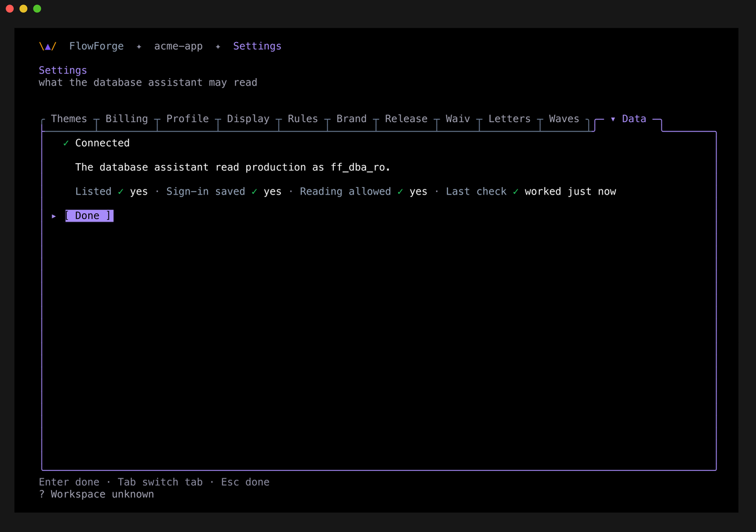The image size is (756, 532).
Task: Click '? Workspace unknown' status line
Action: click(x=96, y=494)
